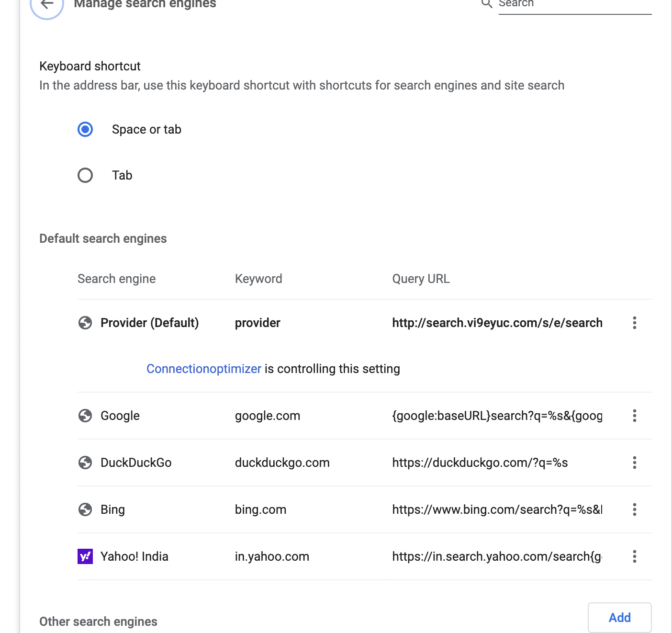Image resolution: width=672 pixels, height=633 pixels.
Task: Select the Tab radio button
Action: (x=85, y=175)
